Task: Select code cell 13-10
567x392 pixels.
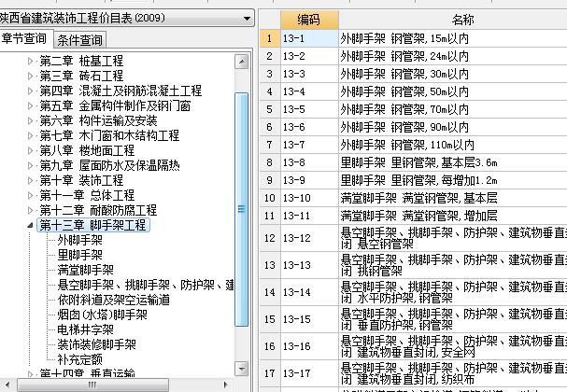Action: (309, 198)
